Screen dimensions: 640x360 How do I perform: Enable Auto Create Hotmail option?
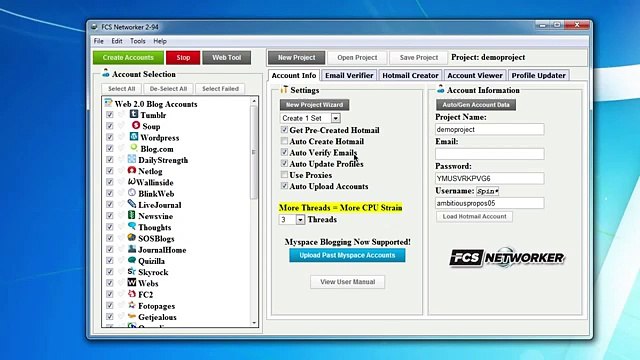284,141
